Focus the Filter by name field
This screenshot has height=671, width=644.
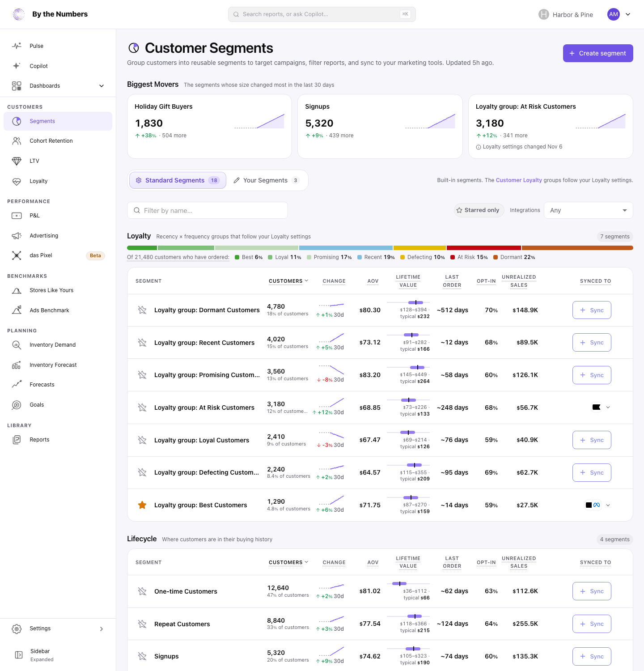point(208,210)
